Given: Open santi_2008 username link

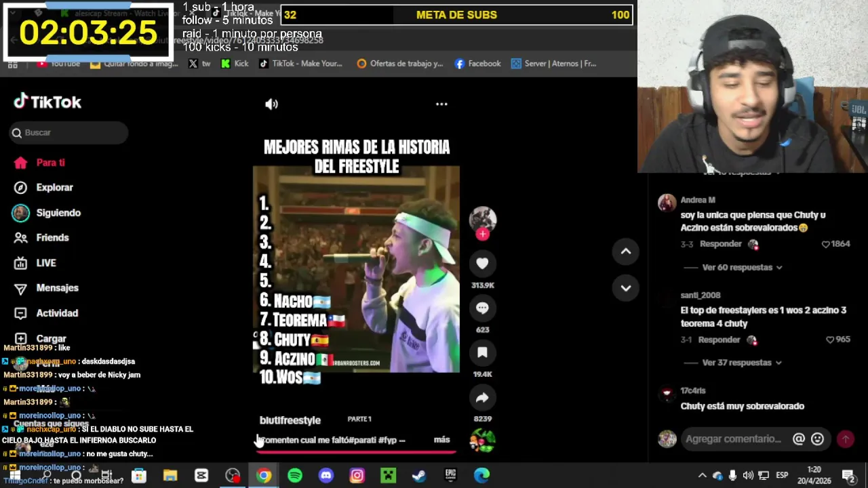Looking at the screenshot, I should click(701, 296).
